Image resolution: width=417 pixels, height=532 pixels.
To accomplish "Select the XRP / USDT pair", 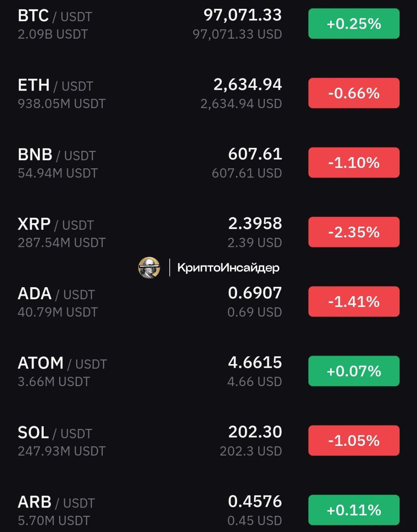I will [208, 232].
